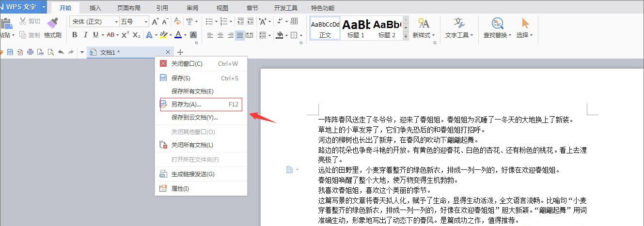Switch to the 插入 ribbon tab
The image size is (644, 226).
tap(95, 8)
